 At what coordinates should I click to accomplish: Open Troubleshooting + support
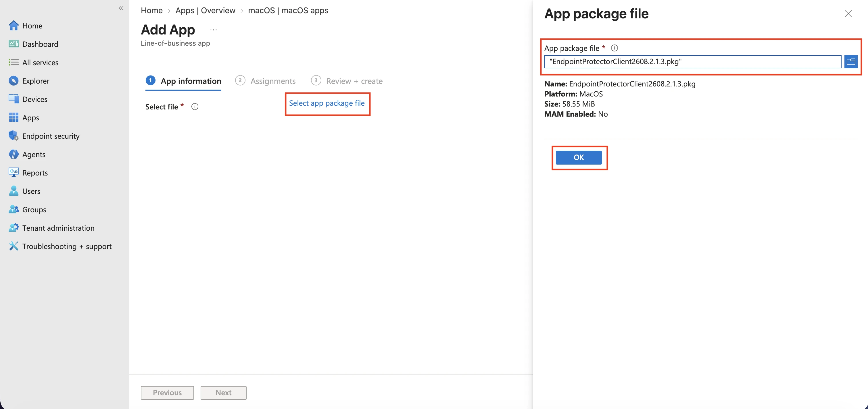click(60, 246)
